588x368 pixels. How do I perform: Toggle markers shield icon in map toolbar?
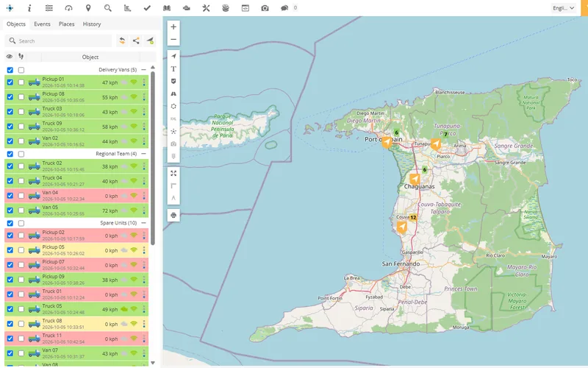(x=173, y=81)
